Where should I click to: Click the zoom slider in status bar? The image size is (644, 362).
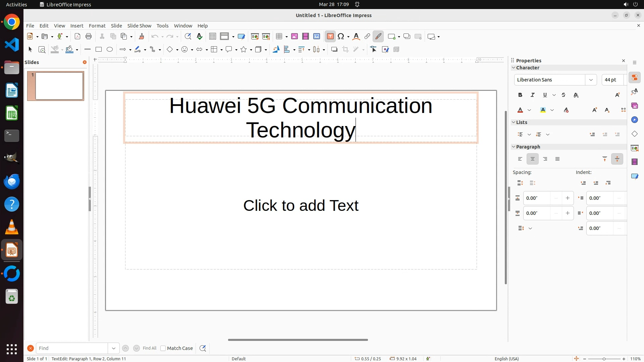(x=604, y=359)
